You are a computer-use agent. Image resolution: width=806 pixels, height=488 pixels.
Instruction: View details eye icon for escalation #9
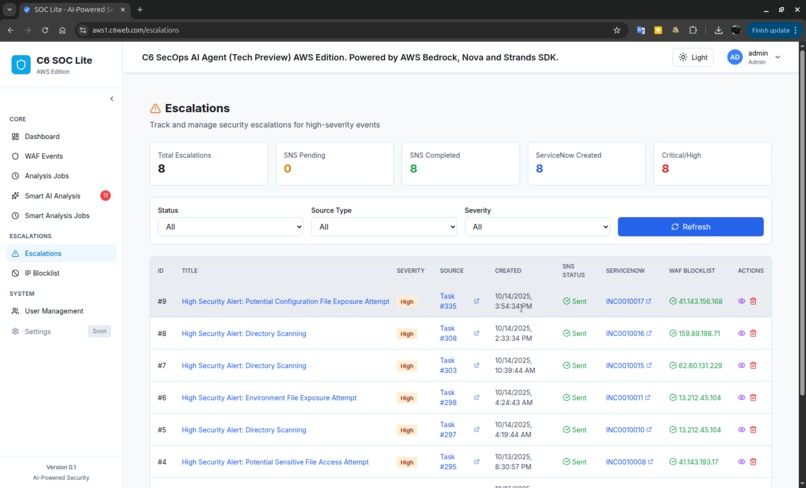click(741, 301)
